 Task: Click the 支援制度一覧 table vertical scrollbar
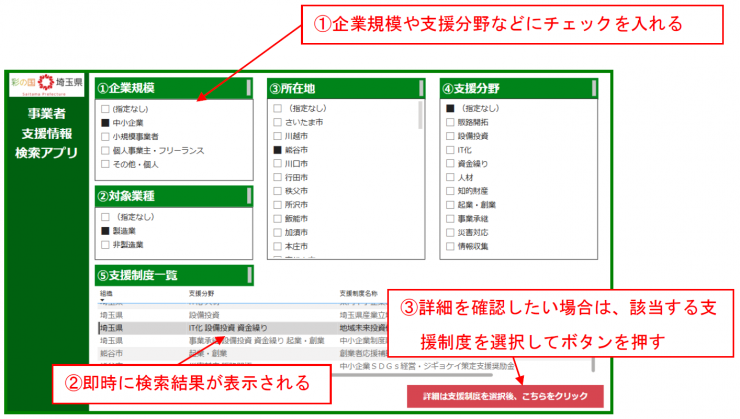pyautogui.click(x=593, y=365)
